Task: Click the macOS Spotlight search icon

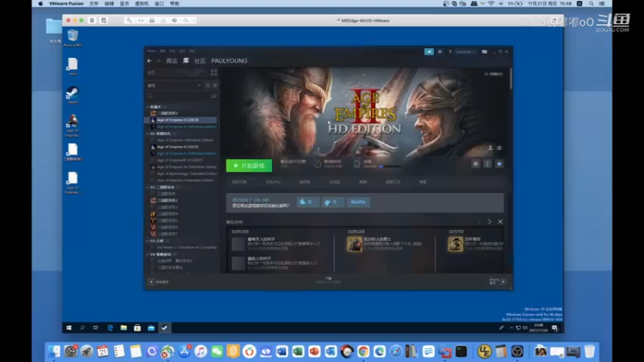Action: (x=592, y=3)
